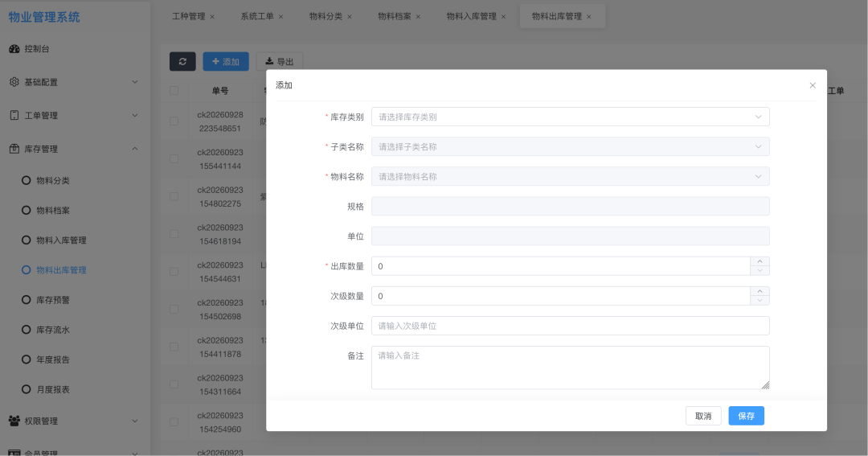
Task: Close the 工种管理 tab
Action: point(212,17)
